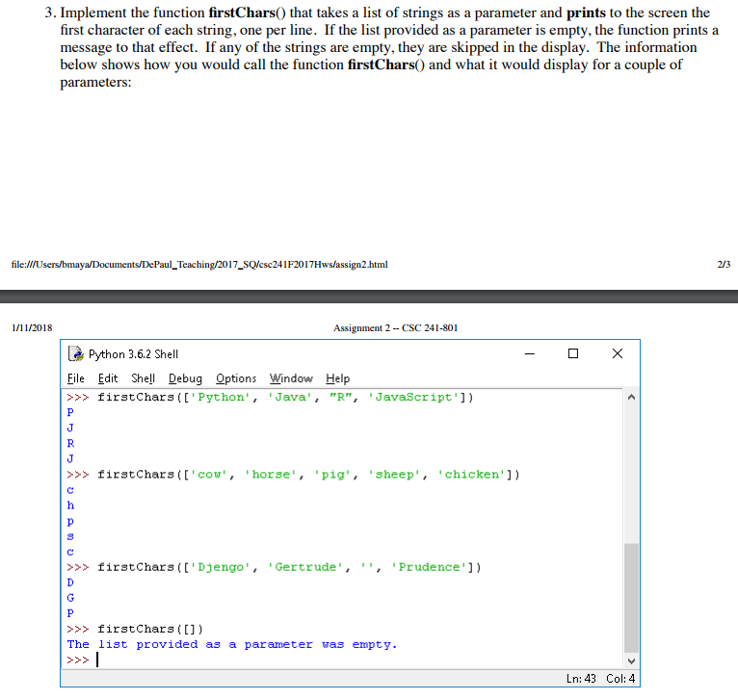The height and width of the screenshot is (700, 738).
Task: Click the output letter 'G' in shell
Action: (70, 598)
